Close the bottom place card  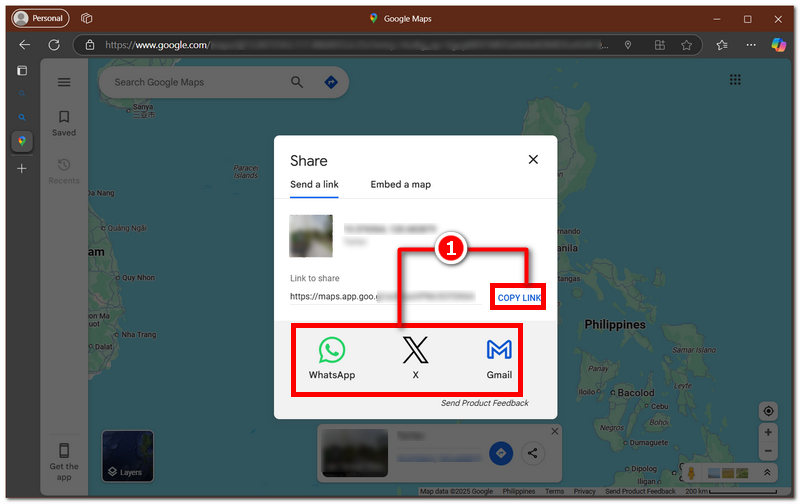(555, 432)
